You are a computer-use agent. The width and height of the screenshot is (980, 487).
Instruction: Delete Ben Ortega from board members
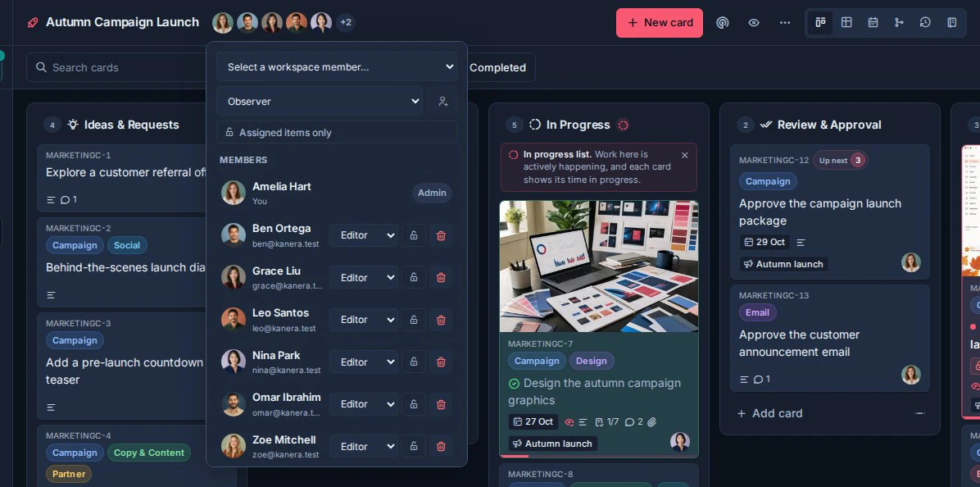441,235
